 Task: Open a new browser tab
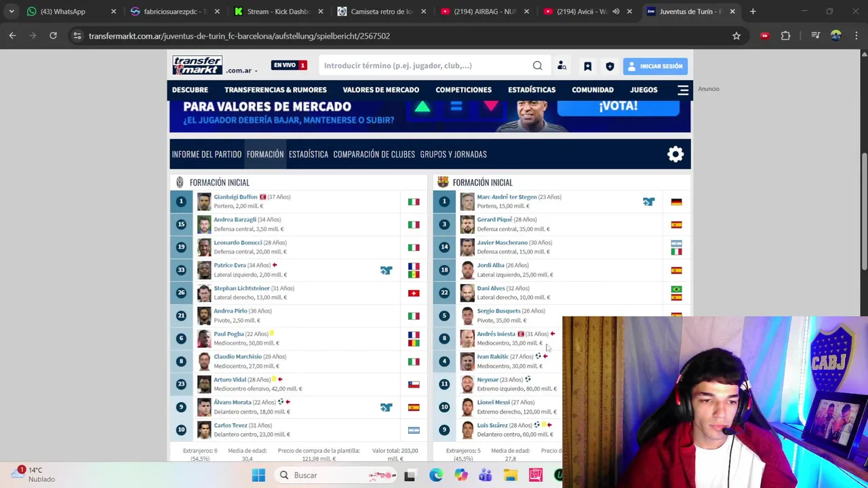tap(753, 12)
